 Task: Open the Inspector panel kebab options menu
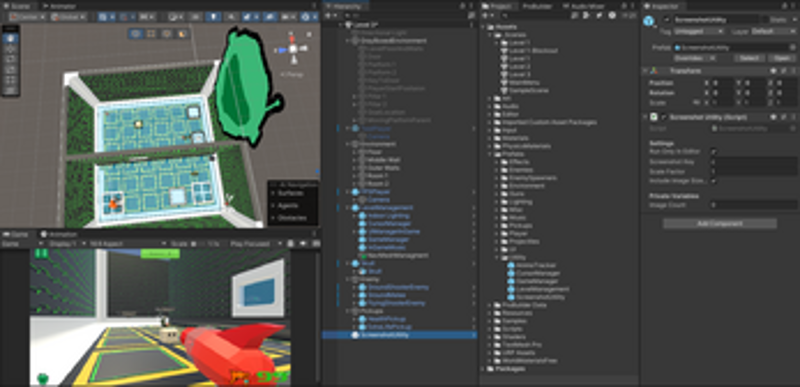(x=794, y=6)
